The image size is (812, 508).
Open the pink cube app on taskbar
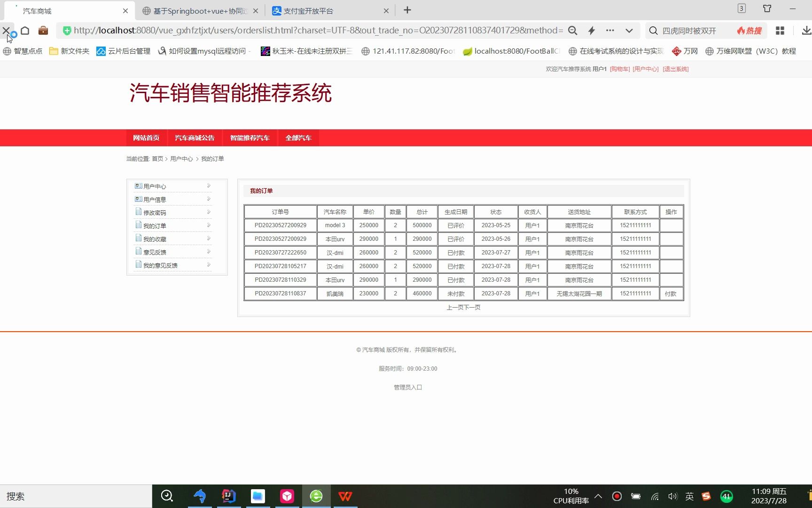pyautogui.click(x=287, y=496)
